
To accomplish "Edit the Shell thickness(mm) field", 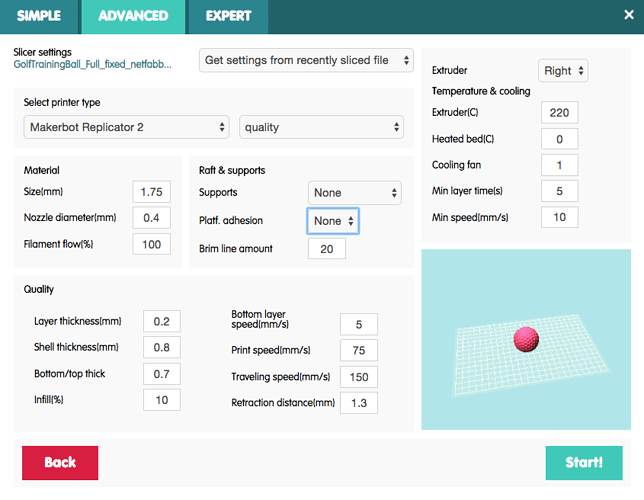I will pyautogui.click(x=162, y=348).
